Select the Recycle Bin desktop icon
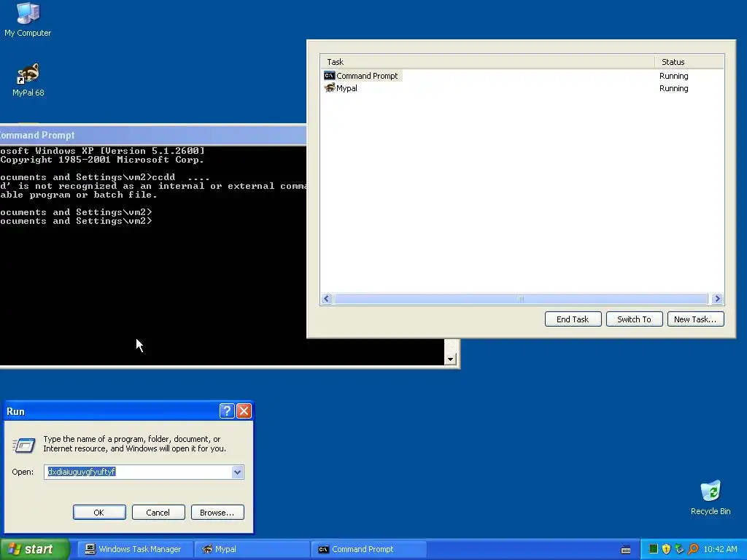The height and width of the screenshot is (560, 747). [x=711, y=497]
